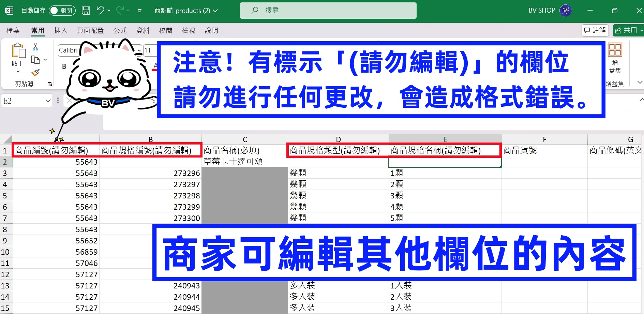The width and height of the screenshot is (644, 314).
Task: Switch to the 常用 Home tab
Action: point(38,31)
